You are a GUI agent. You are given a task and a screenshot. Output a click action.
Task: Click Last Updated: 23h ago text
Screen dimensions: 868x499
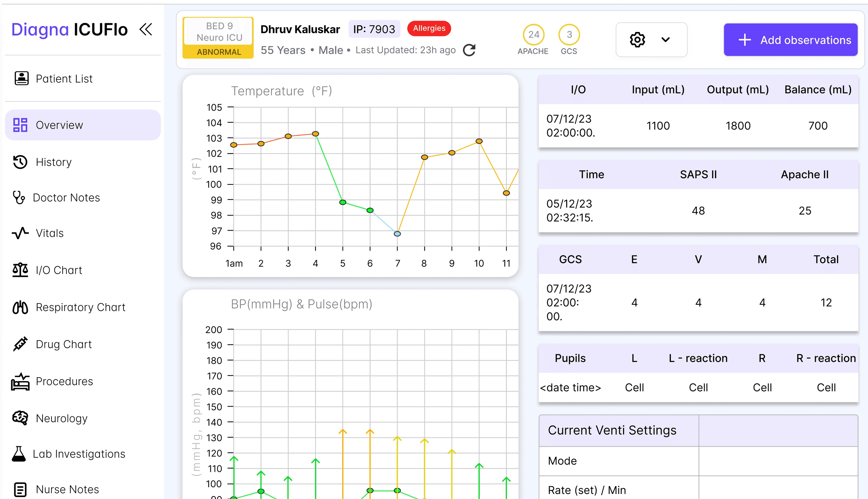coord(405,50)
